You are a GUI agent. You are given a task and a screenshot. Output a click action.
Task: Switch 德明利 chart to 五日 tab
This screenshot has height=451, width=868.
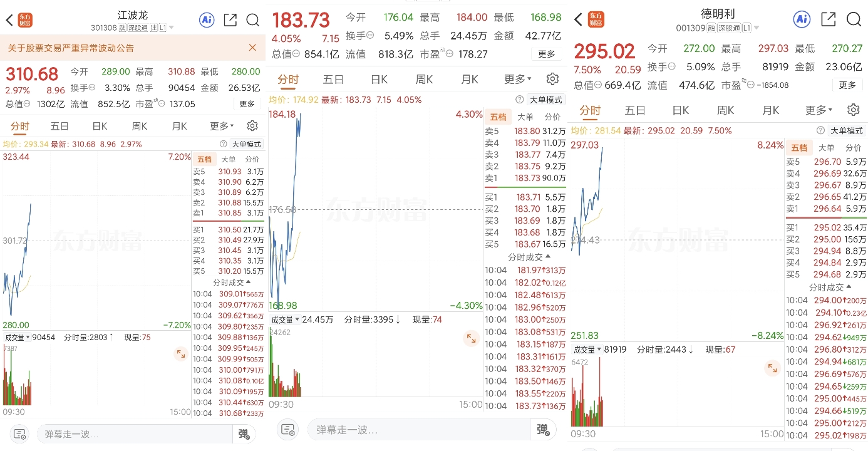(x=635, y=110)
